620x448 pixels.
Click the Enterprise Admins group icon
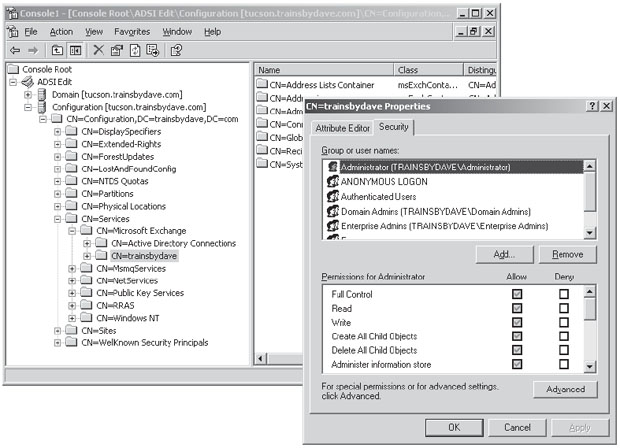tap(333, 226)
